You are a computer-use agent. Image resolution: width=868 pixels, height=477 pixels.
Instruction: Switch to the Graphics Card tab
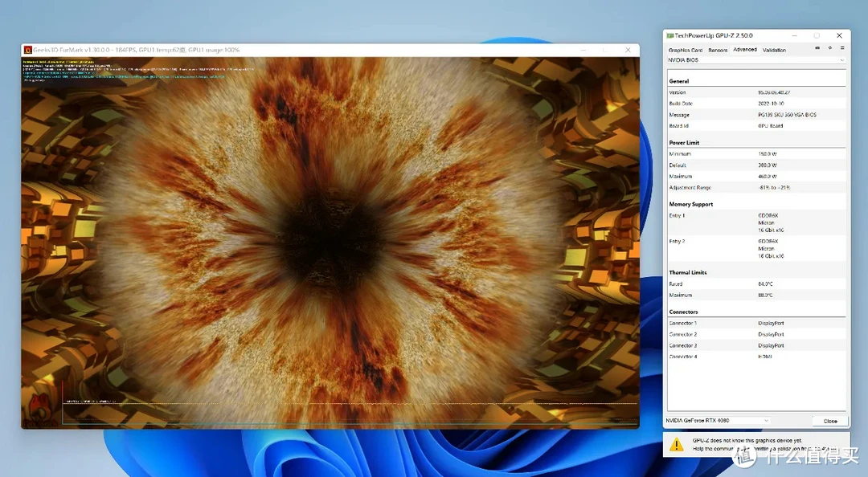[686, 50]
